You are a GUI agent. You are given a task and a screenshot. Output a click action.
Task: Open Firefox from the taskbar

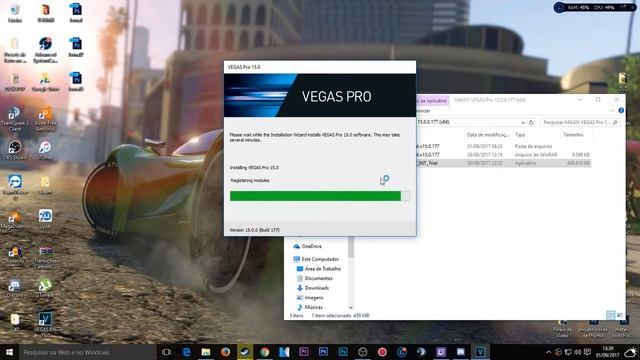(225, 352)
